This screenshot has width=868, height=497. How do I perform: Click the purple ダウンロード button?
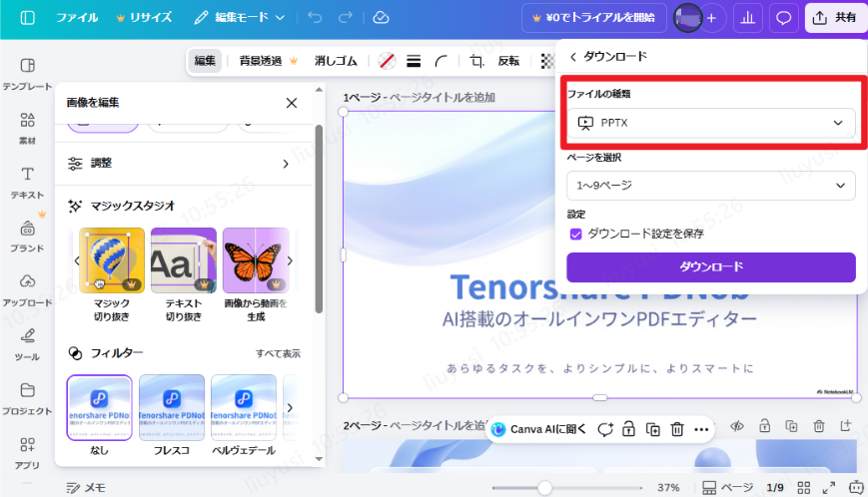(711, 267)
